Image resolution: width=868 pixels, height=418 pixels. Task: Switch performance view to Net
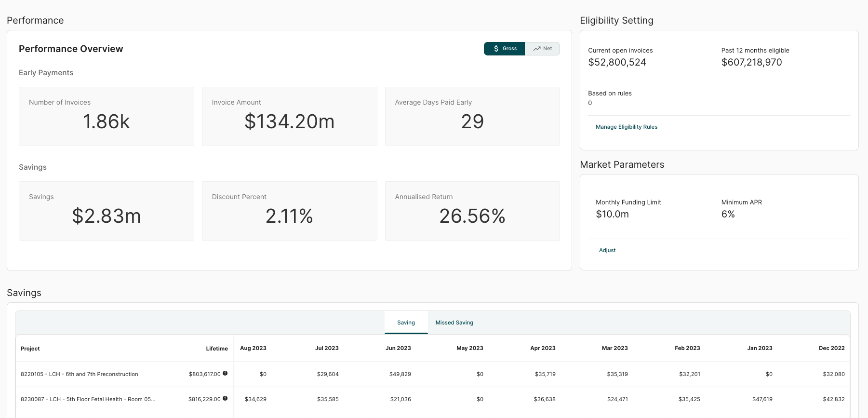coord(543,49)
